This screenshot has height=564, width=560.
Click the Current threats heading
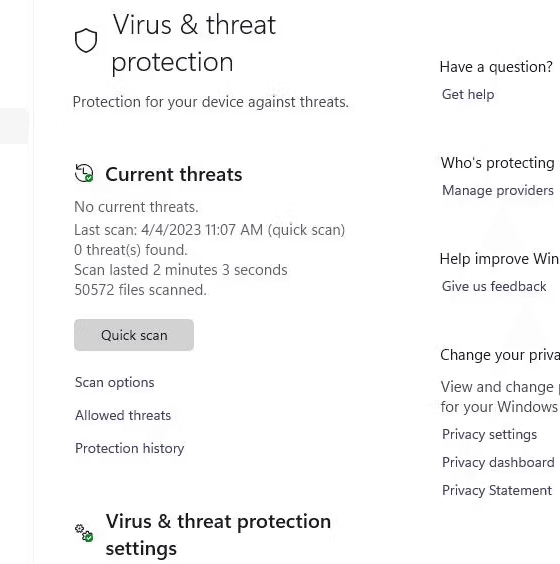174,174
